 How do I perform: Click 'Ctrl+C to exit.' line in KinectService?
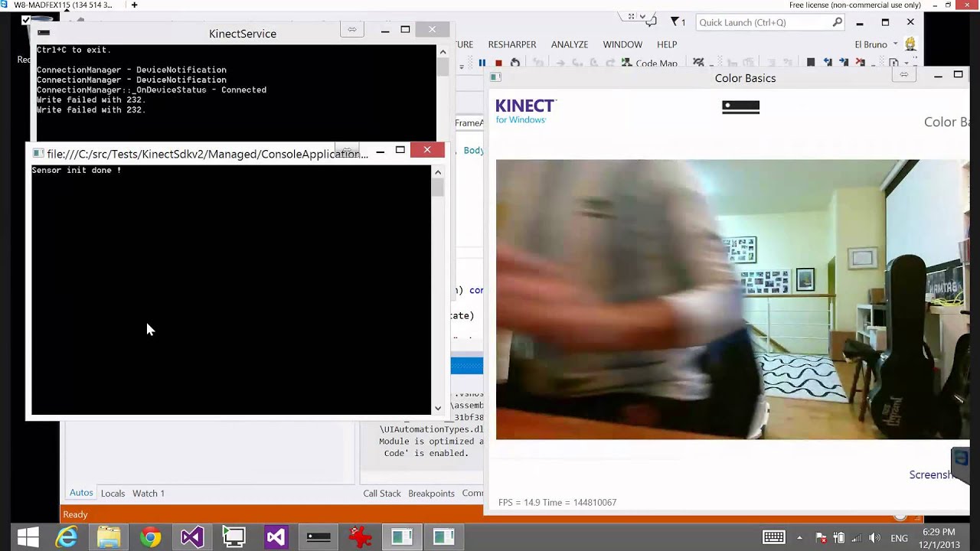[73, 50]
